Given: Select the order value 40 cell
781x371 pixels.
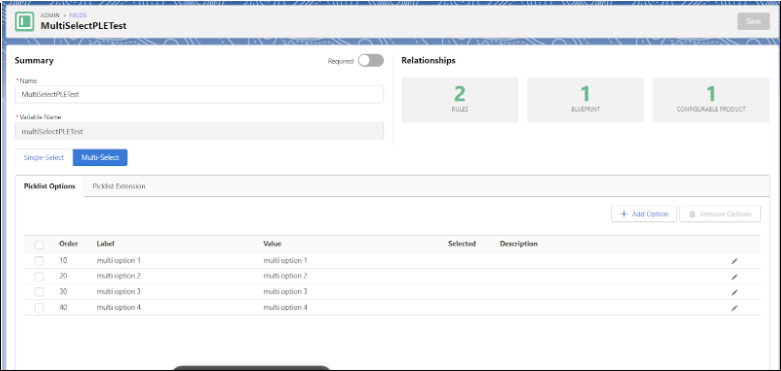Looking at the screenshot, I should pyautogui.click(x=63, y=307).
